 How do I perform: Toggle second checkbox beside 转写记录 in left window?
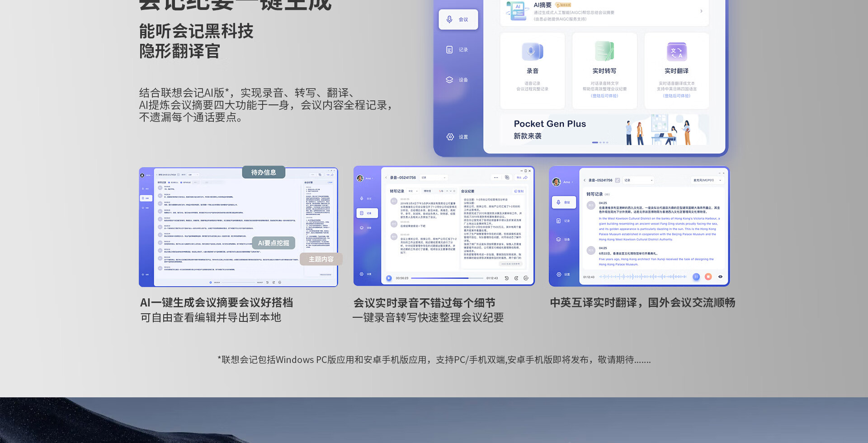(181, 182)
